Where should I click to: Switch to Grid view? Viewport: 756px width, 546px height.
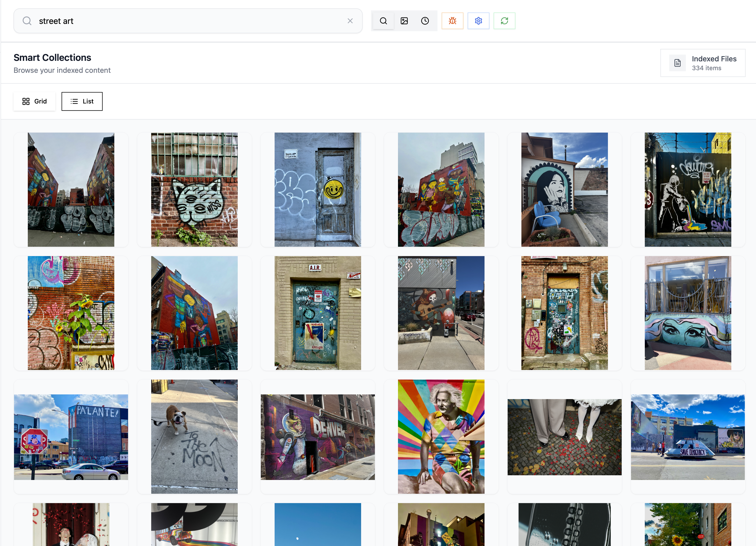[34, 101]
